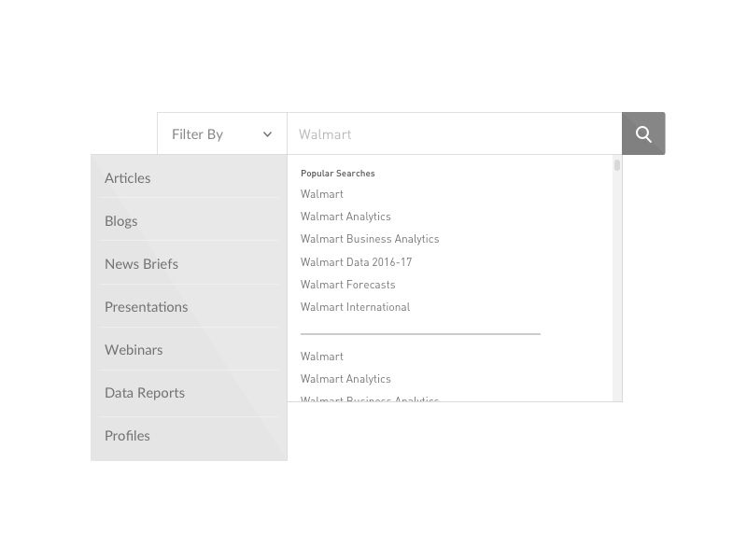Choose Walmart in the group after the divider
This screenshot has height=560, width=747.
(x=322, y=357)
